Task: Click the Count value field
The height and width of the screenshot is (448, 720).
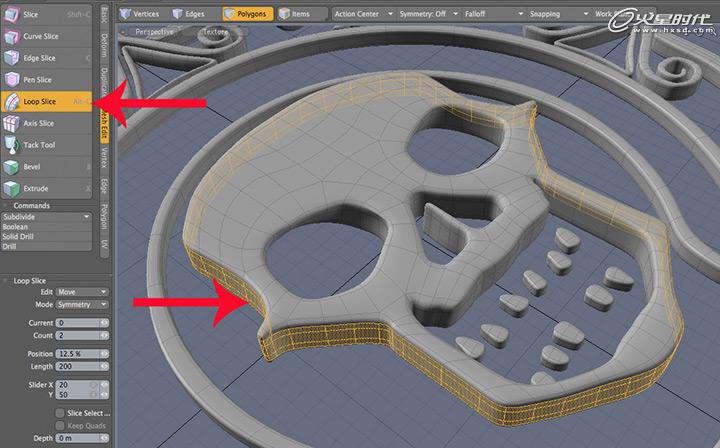Action: click(x=78, y=336)
